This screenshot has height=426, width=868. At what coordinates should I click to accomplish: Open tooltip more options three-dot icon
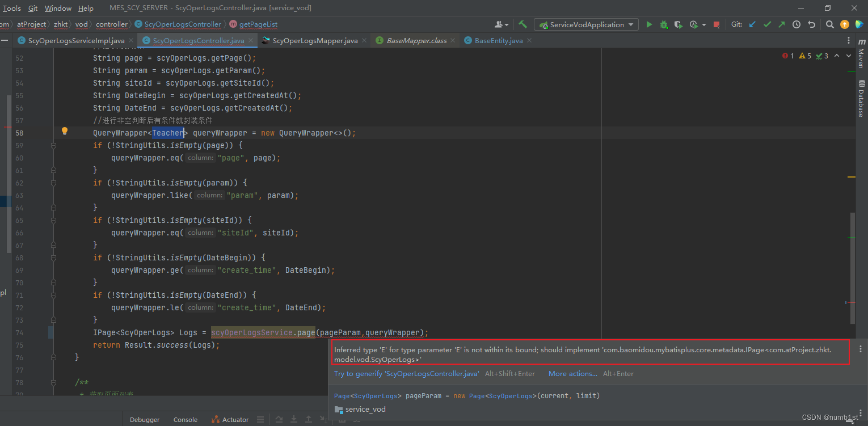860,349
